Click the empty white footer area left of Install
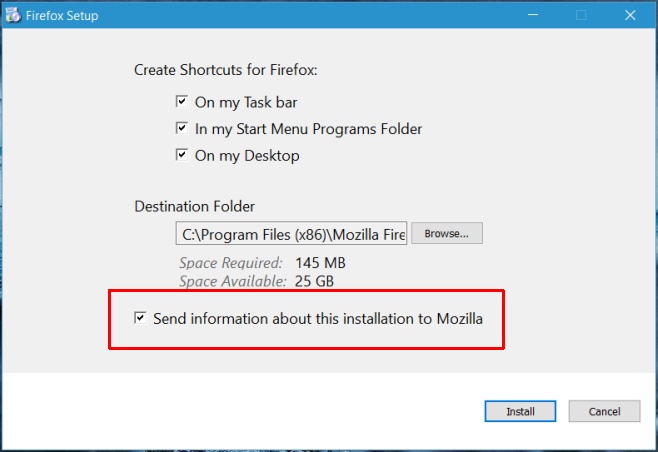 pos(243,411)
